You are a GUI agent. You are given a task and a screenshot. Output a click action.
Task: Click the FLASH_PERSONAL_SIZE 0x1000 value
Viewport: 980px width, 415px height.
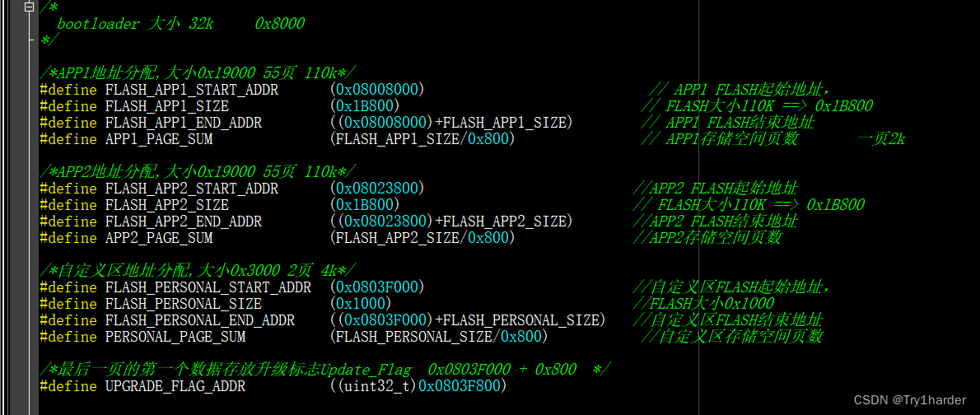(x=361, y=303)
